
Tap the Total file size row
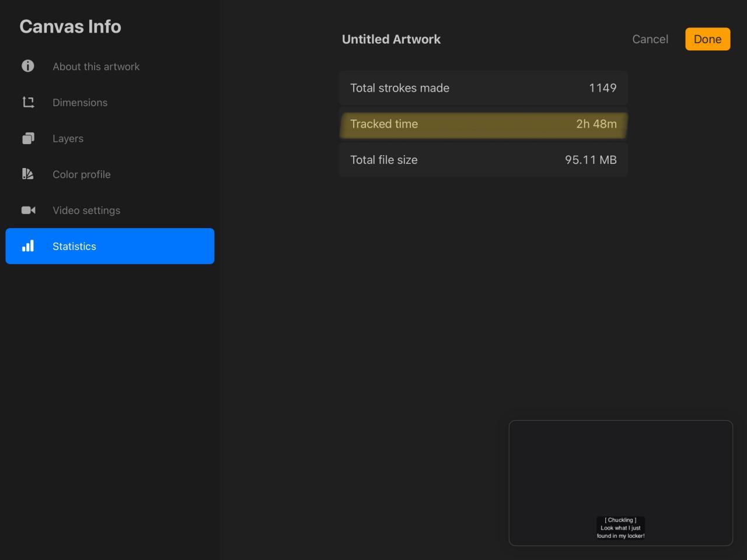click(483, 160)
